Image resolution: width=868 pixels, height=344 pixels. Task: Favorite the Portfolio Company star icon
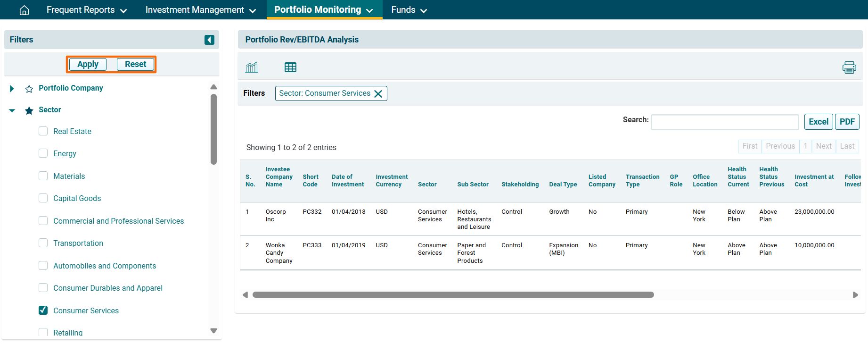coord(29,89)
